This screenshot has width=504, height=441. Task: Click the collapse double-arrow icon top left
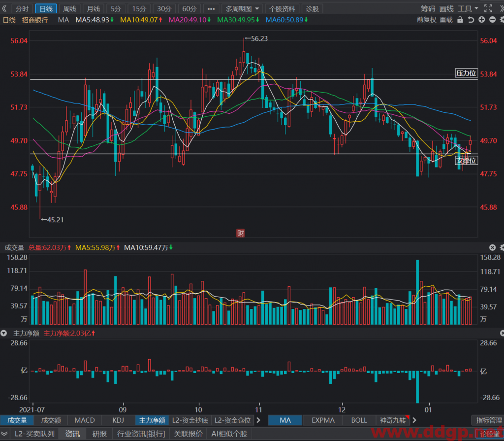[4, 8]
